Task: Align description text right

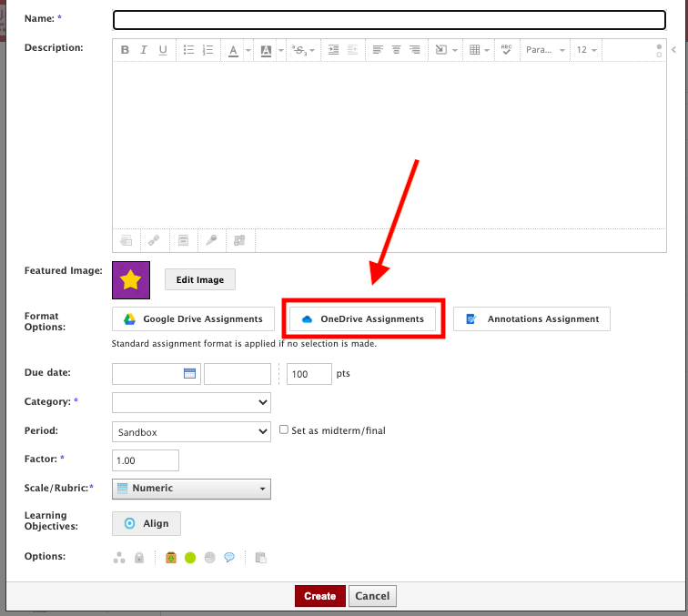Action: 415,50
